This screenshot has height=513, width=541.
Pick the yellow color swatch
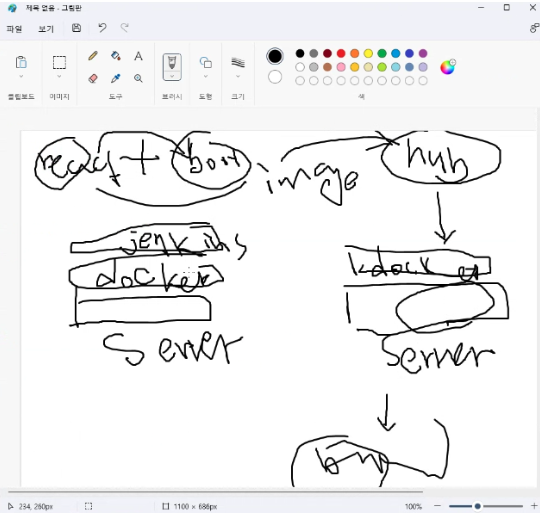tap(368, 53)
